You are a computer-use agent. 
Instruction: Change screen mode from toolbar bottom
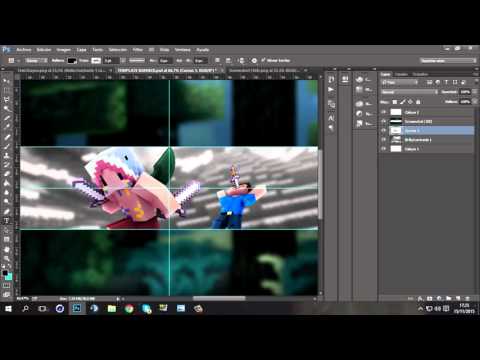(6, 295)
